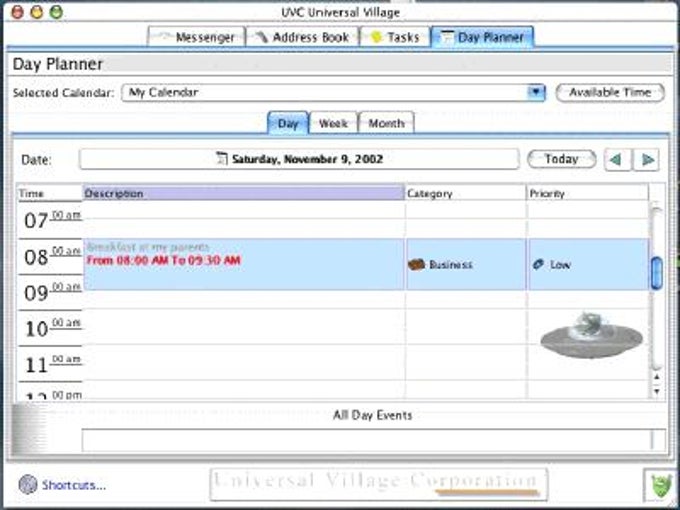Select the Day Planner tab
The height and width of the screenshot is (510, 680).
tap(482, 37)
